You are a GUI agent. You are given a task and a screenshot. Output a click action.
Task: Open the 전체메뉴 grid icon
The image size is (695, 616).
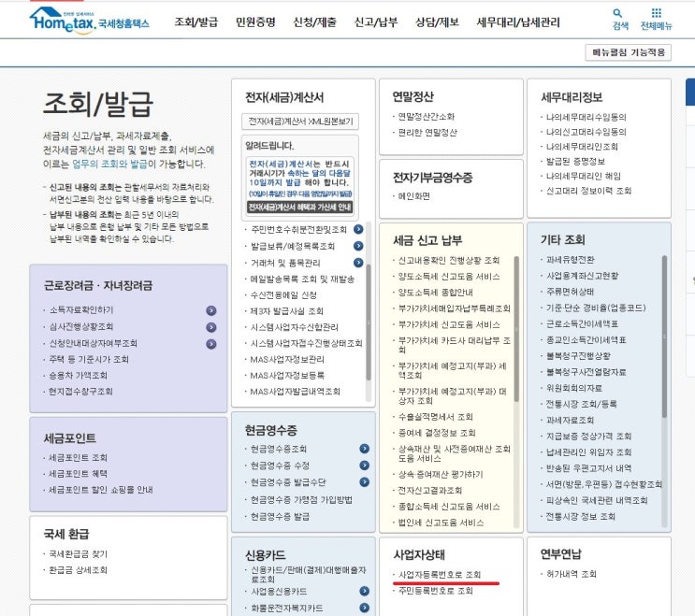point(657,19)
